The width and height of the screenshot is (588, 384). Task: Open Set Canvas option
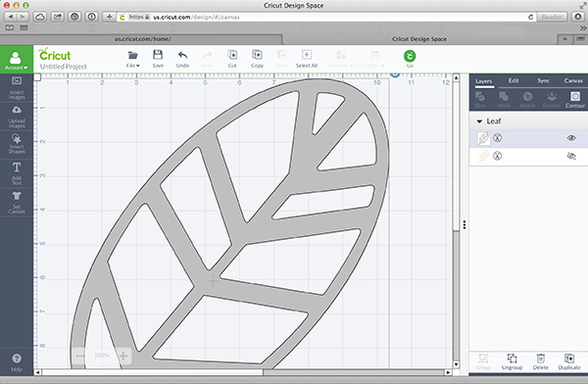click(x=17, y=202)
